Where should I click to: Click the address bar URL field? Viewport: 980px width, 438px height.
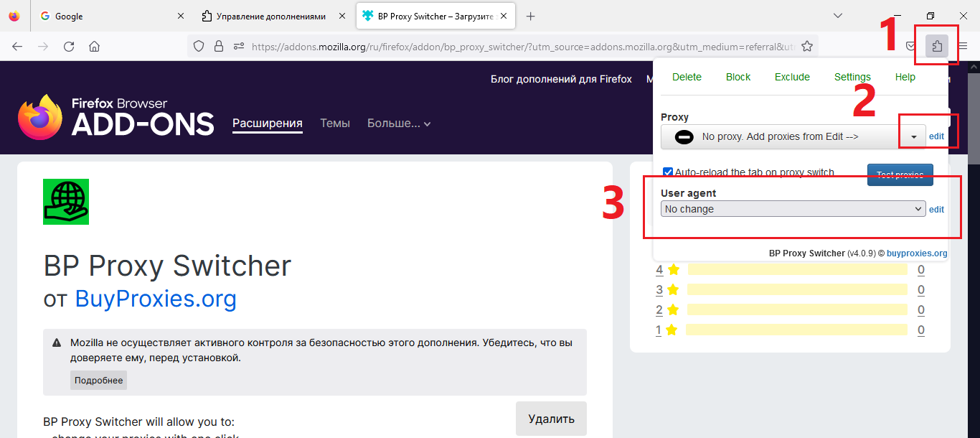point(524,47)
